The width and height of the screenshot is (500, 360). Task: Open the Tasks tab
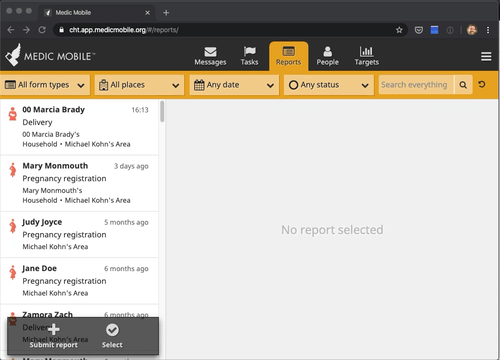tap(249, 56)
